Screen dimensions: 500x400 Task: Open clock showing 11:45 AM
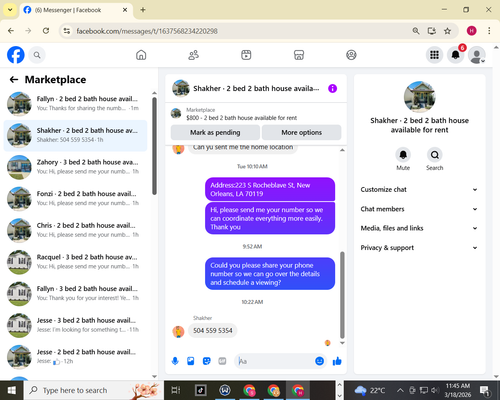(x=458, y=390)
